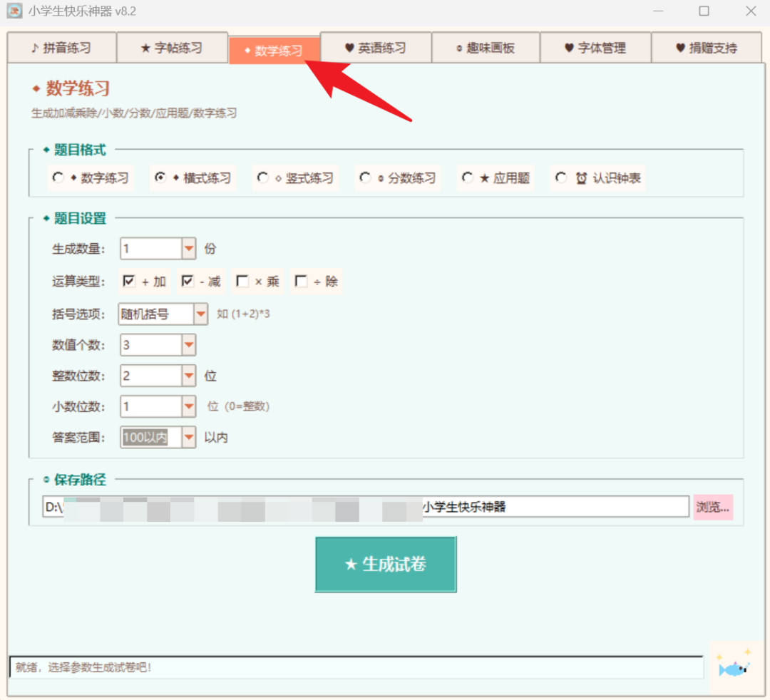Switch to the 字体管理 tab

click(595, 48)
